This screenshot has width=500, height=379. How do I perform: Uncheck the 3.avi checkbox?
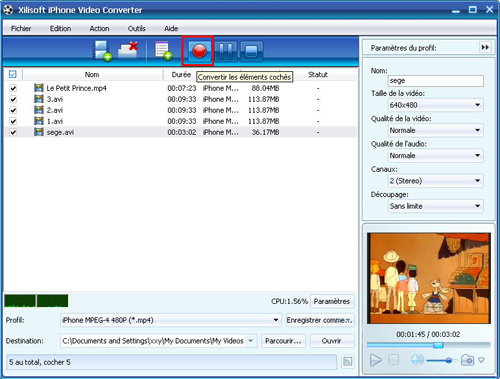pyautogui.click(x=13, y=99)
